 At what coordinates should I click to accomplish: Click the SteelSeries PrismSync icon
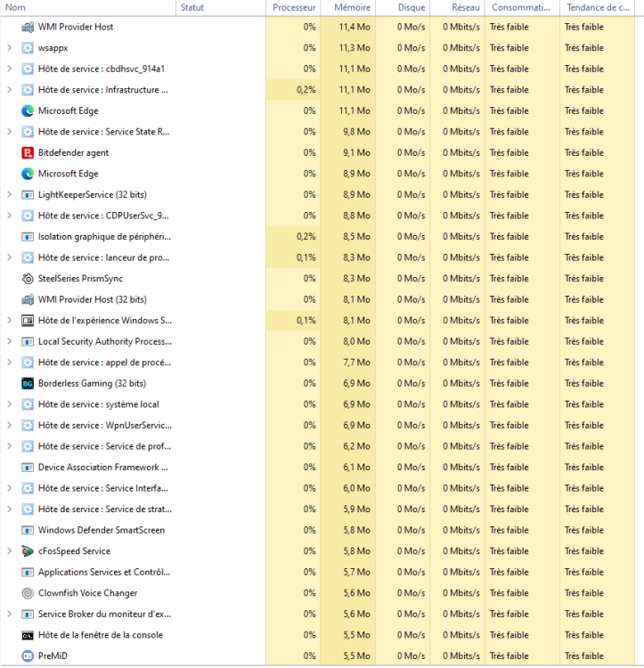pyautogui.click(x=28, y=278)
